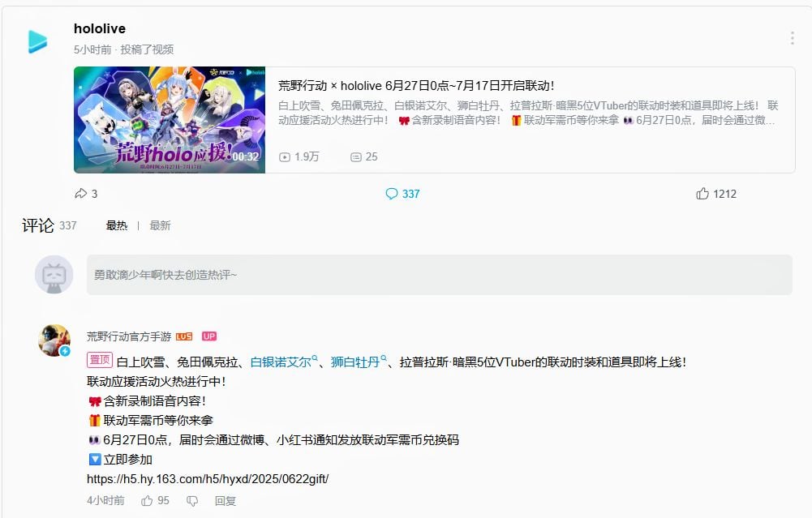Open video title 荒野行动 × hololive 联动

416,85
